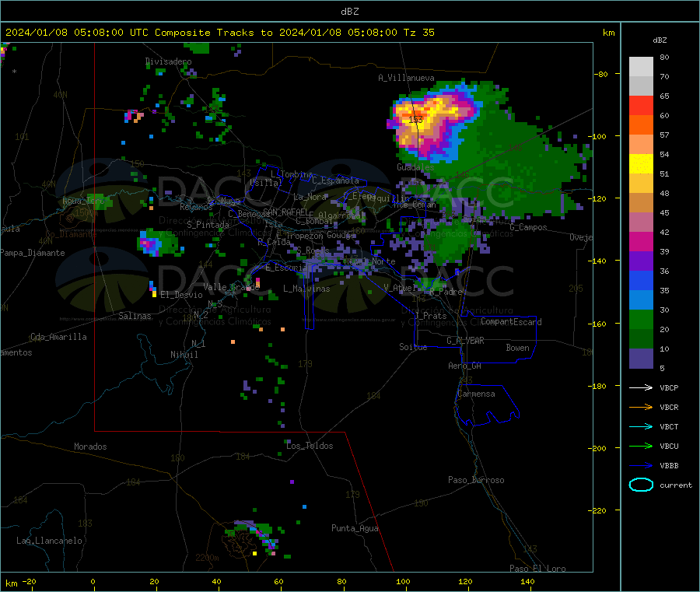
Task: Click the Morados place label
Action: (x=90, y=447)
